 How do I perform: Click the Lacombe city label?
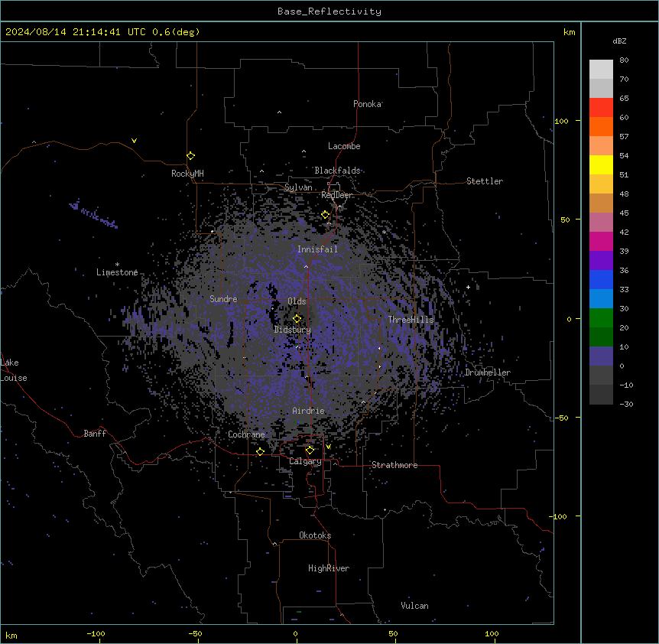coord(344,146)
